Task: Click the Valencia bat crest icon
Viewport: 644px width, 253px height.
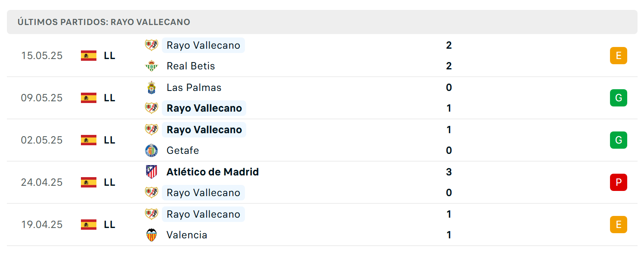Action: [152, 235]
